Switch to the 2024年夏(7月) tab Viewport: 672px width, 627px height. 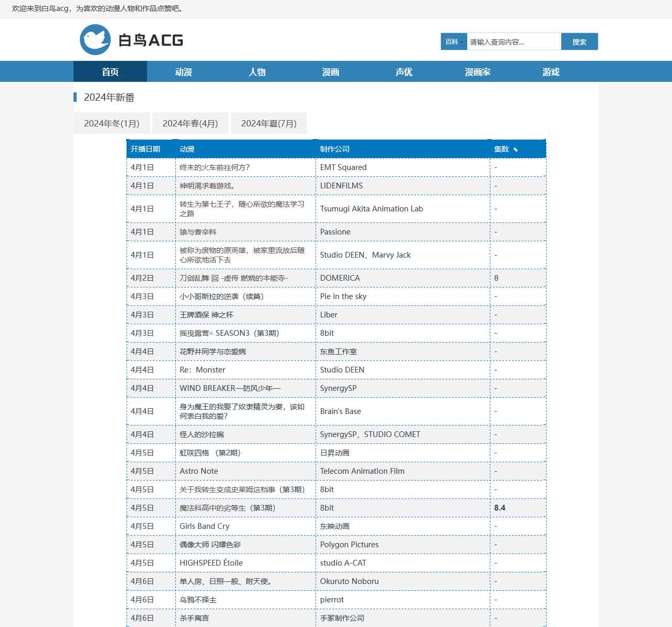(x=269, y=123)
